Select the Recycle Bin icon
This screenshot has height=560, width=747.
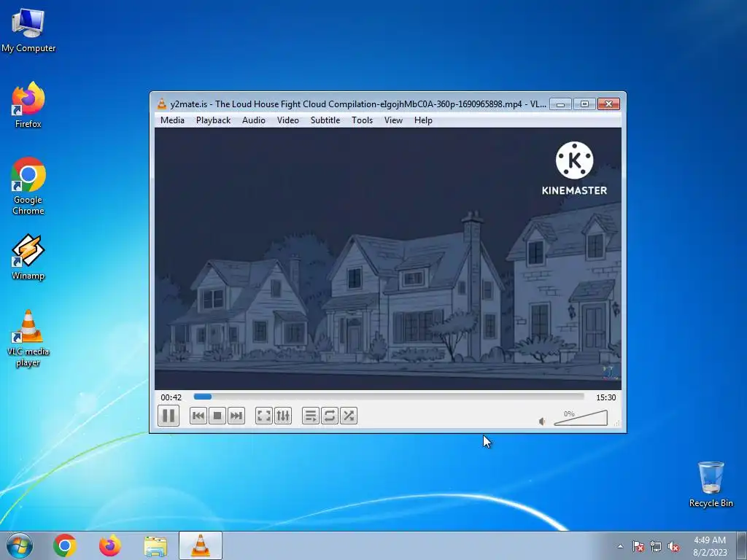coord(711,484)
